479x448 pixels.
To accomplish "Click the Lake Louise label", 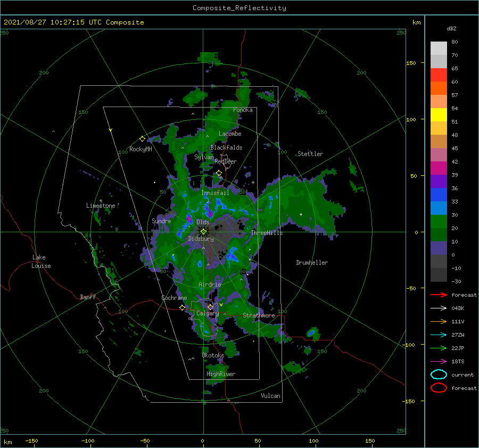I will click(x=41, y=262).
